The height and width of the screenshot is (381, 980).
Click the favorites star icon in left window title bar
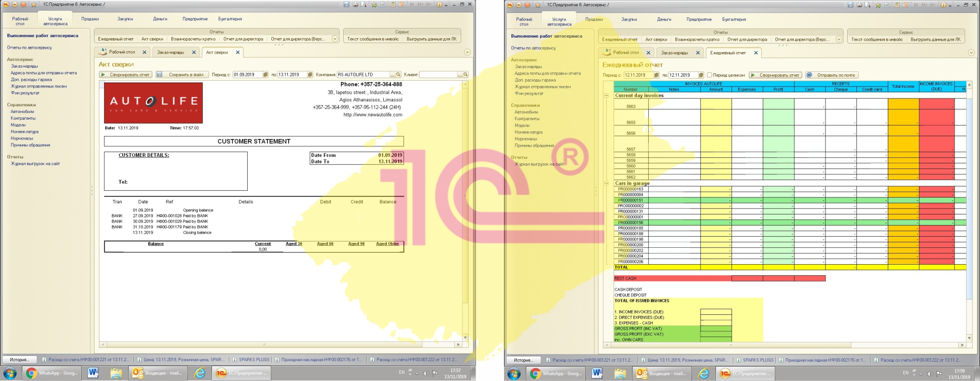33,4
